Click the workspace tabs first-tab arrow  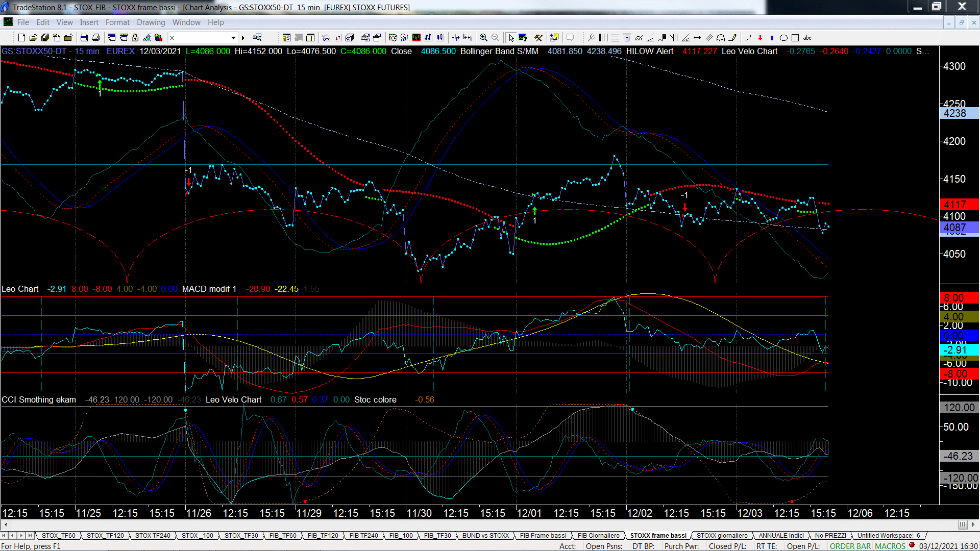pyautogui.click(x=5, y=536)
